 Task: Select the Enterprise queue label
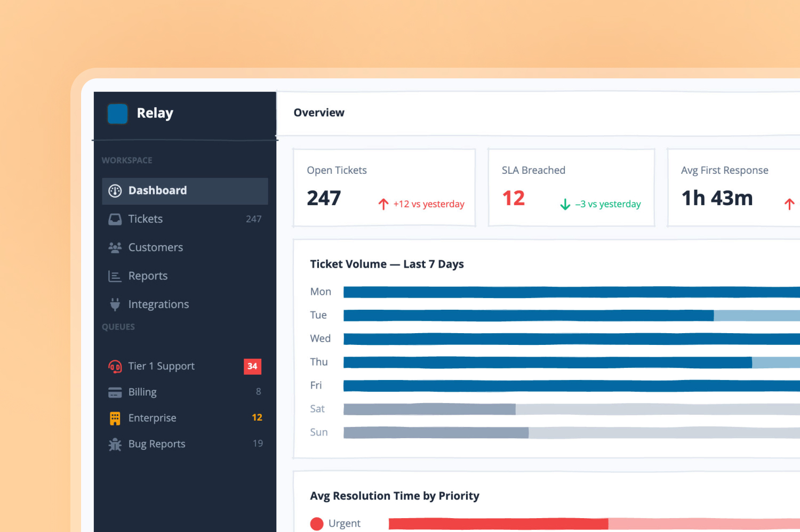pos(152,418)
